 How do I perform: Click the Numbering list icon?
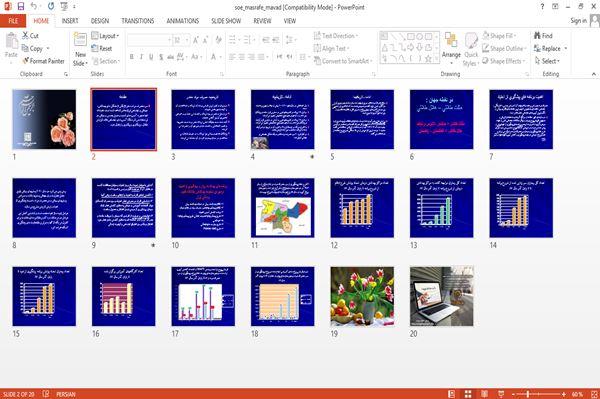(x=246, y=40)
